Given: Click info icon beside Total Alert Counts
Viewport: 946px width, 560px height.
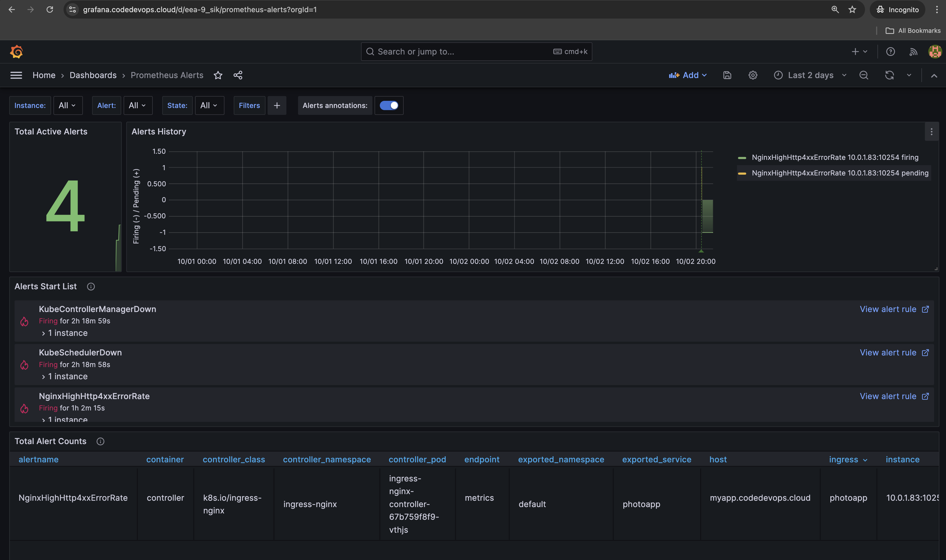Looking at the screenshot, I should [100, 441].
